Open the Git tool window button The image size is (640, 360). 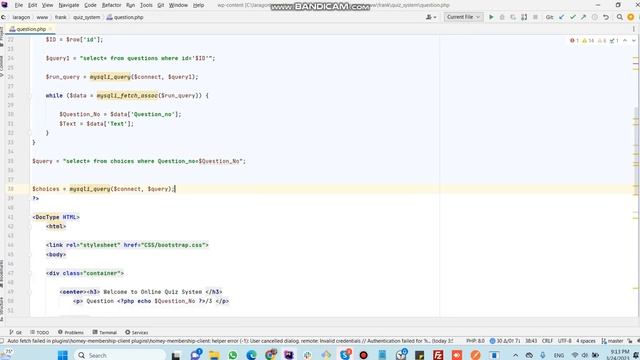click(x=16, y=332)
